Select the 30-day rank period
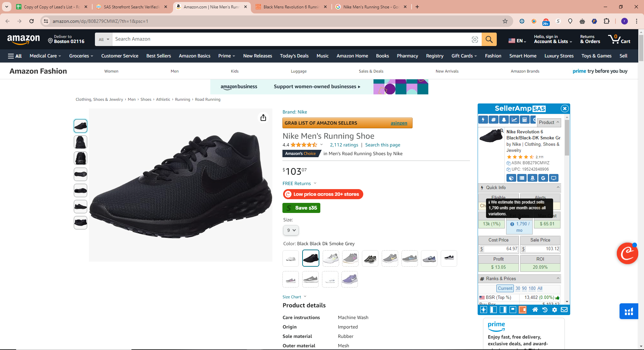The width and height of the screenshot is (644, 350). (x=518, y=289)
